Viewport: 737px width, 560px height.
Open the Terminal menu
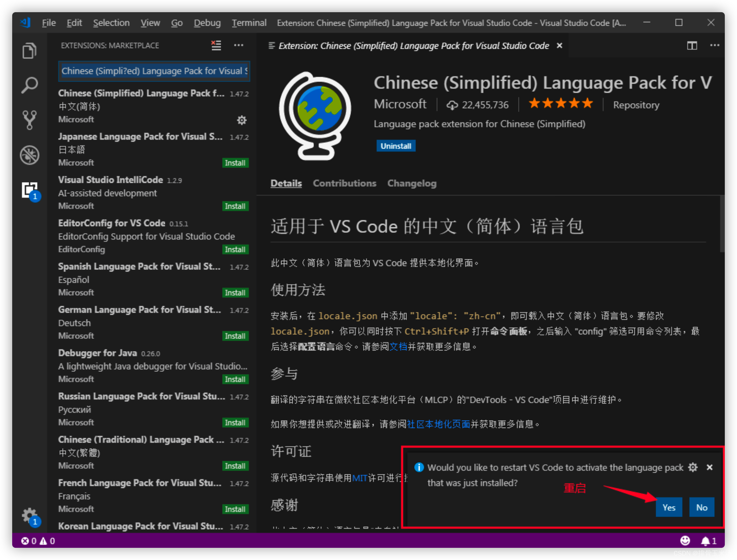(249, 23)
